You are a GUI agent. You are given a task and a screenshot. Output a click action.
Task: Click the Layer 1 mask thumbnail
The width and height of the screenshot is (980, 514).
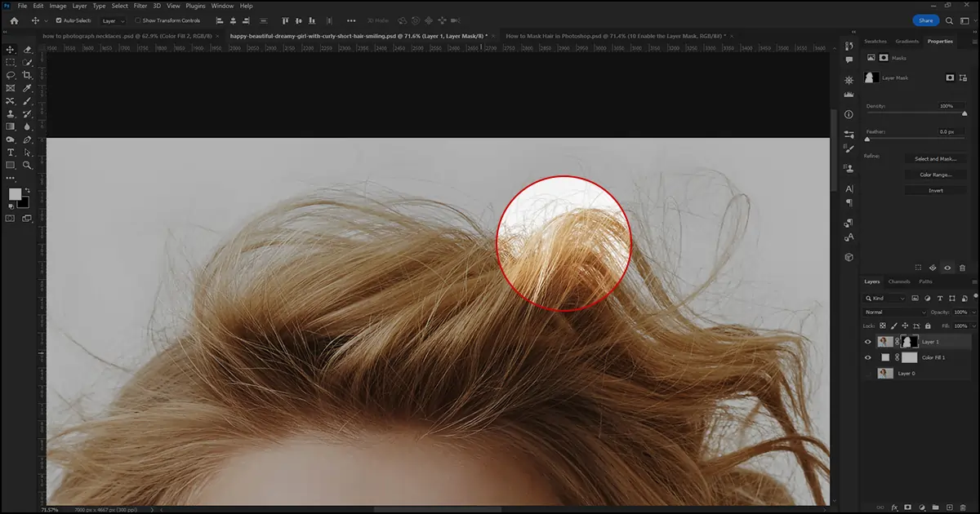(x=909, y=341)
